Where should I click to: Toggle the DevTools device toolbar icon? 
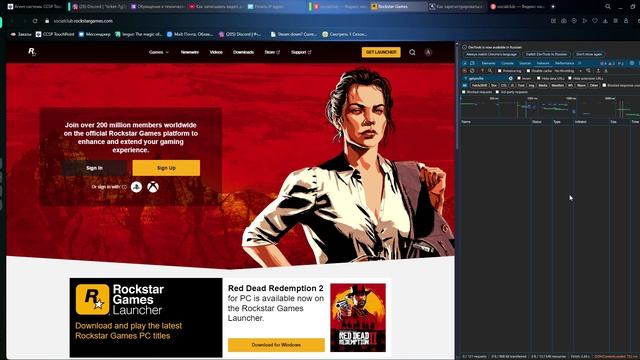[x=472, y=63]
